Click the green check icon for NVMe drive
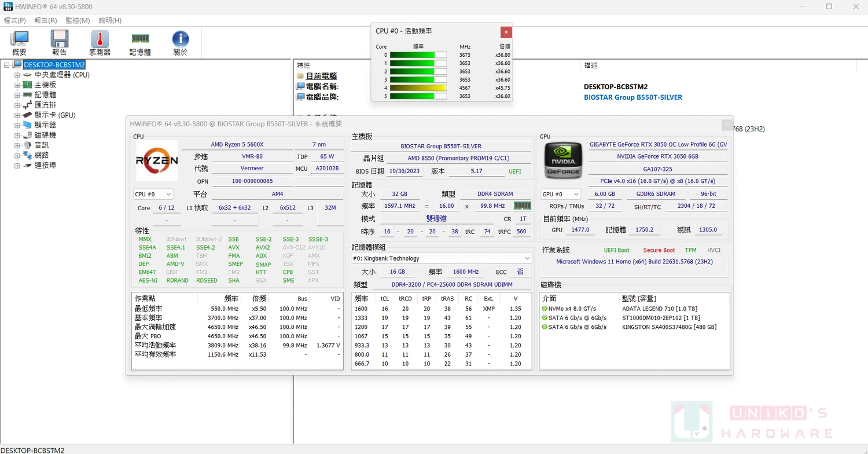Image resolution: width=868 pixels, height=454 pixels. click(x=545, y=309)
